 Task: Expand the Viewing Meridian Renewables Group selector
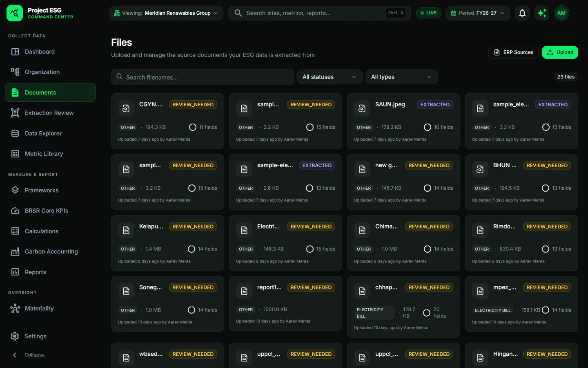click(166, 13)
